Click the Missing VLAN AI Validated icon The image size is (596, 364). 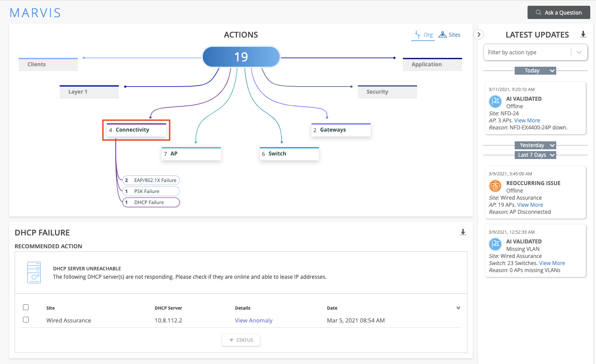point(495,245)
